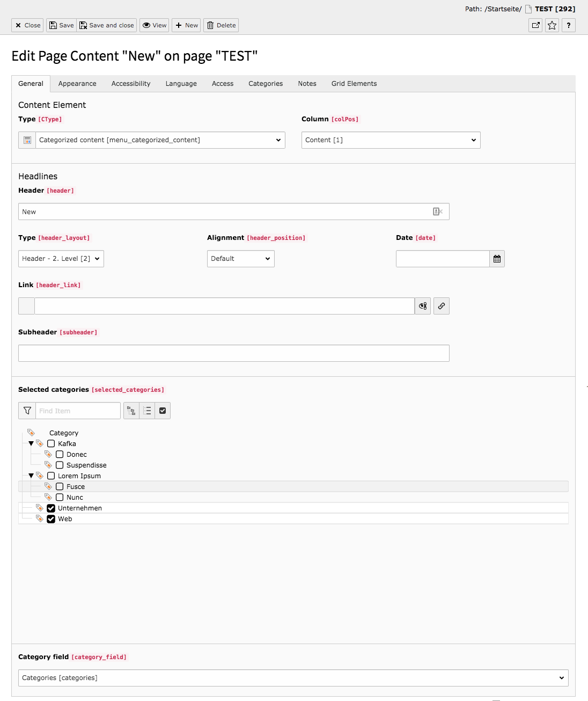Viewport: 588px width, 701px height.
Task: Open the date picker calendar icon
Action: (x=497, y=259)
